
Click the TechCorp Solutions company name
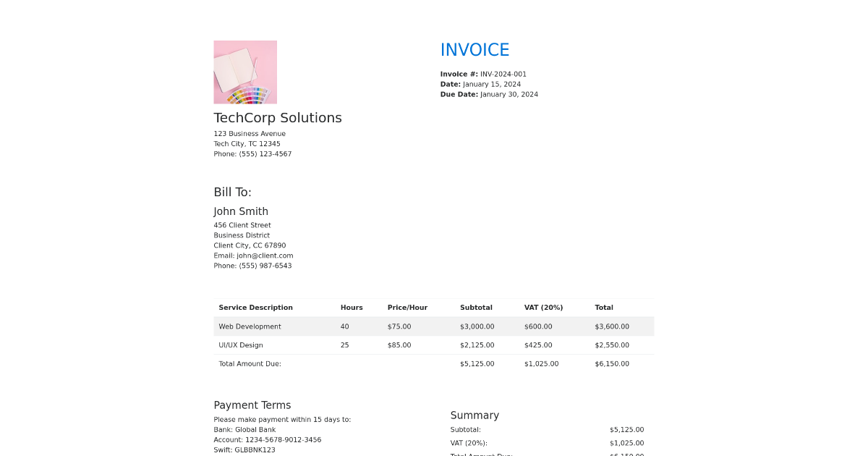pyautogui.click(x=278, y=118)
